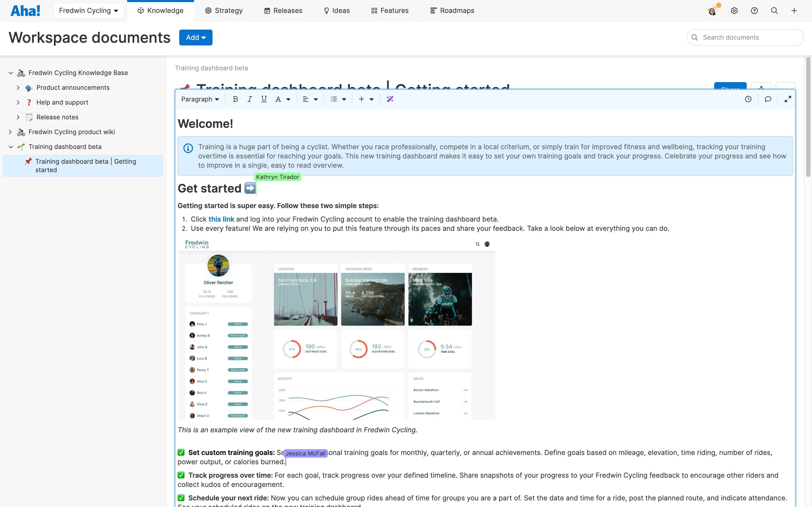Select the italic formatting icon
Image resolution: width=812 pixels, height=507 pixels.
tap(250, 99)
